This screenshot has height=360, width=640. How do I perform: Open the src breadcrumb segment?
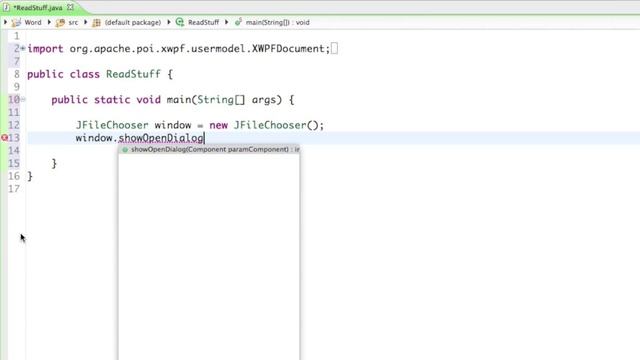click(73, 22)
